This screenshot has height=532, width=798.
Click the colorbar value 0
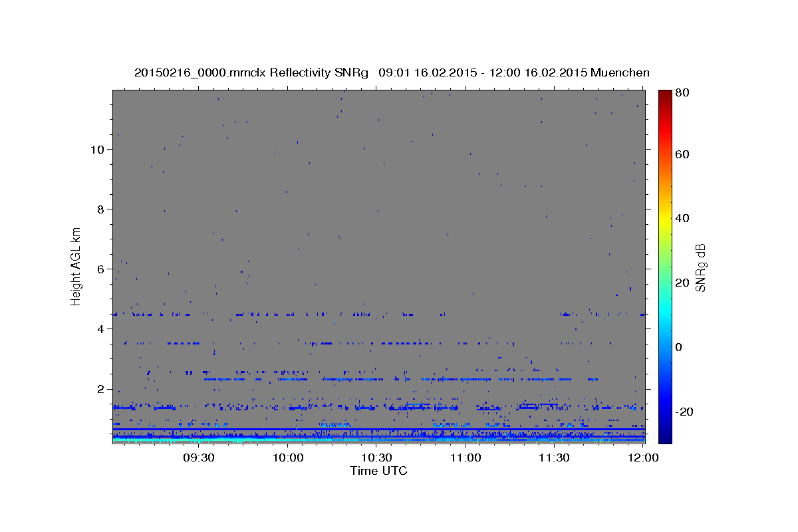[x=678, y=347]
